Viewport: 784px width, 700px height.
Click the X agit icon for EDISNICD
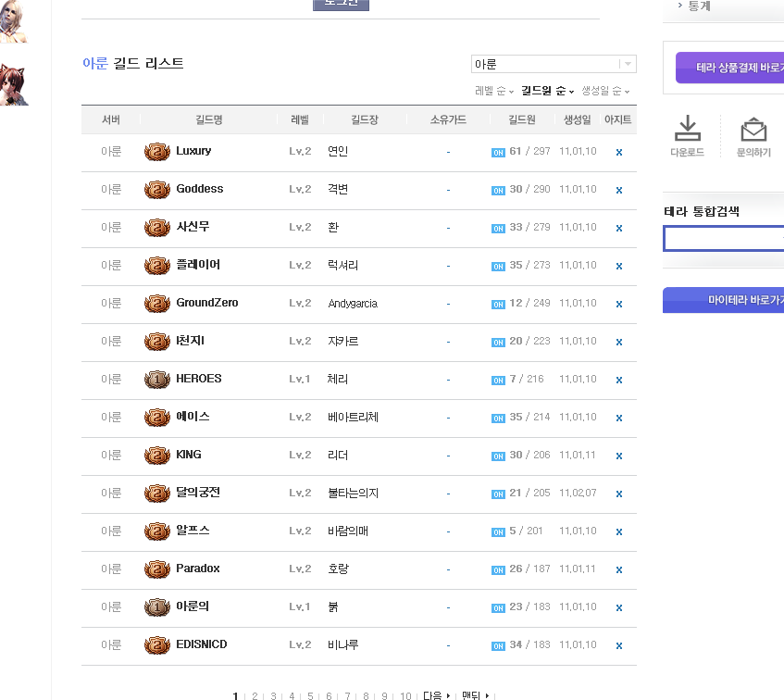[619, 645]
